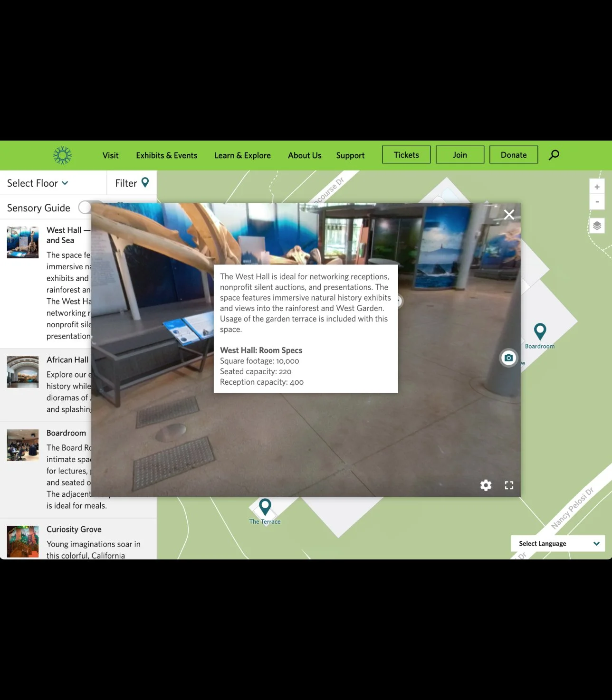Select the Curiosity Grove list title
The image size is (612, 700).
[x=74, y=529]
